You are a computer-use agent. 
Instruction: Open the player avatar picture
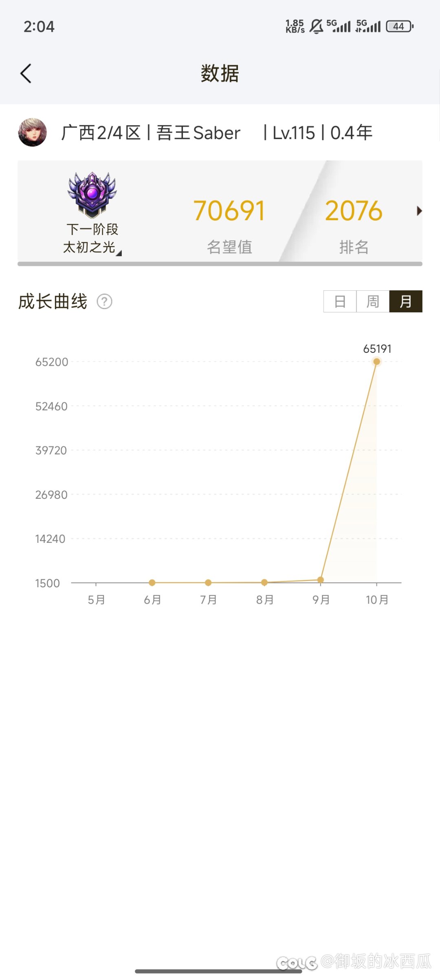tap(33, 133)
